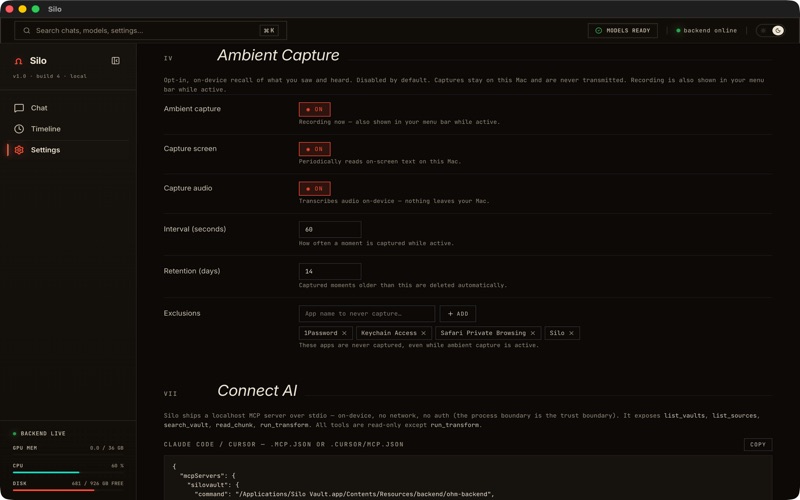This screenshot has width=800, height=500.
Task: Click the ⌘K shortcut badge
Action: 269,31
